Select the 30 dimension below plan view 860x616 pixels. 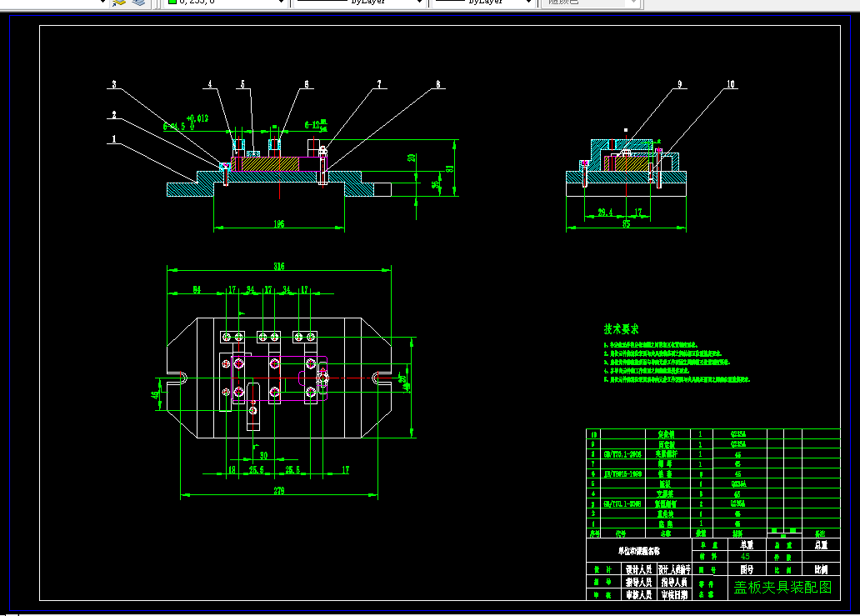(263, 456)
